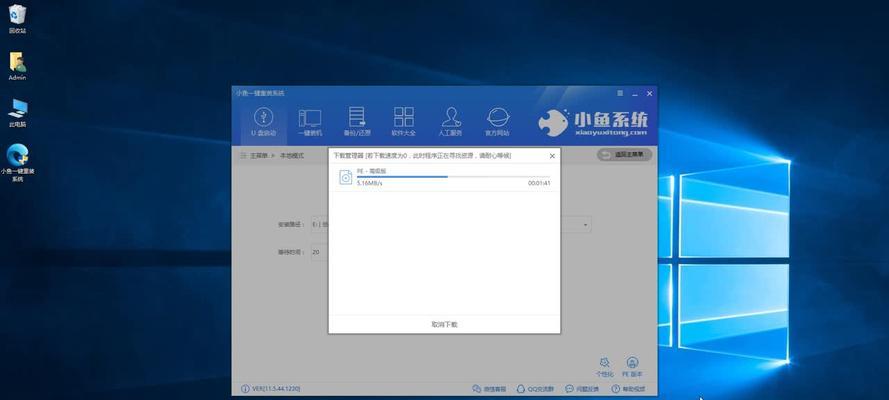Click the VER[11.5.44.1220] version text

[x=276, y=389]
